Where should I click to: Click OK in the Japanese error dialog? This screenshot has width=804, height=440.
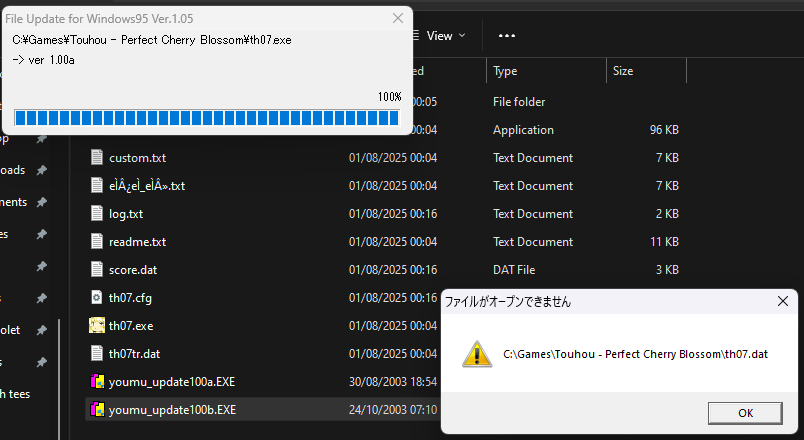[745, 413]
